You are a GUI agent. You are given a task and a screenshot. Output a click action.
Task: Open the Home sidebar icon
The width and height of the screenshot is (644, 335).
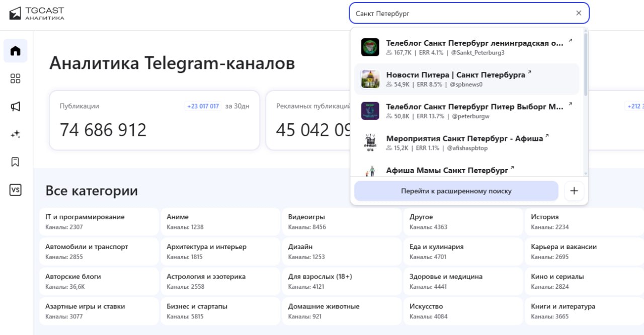tap(16, 51)
